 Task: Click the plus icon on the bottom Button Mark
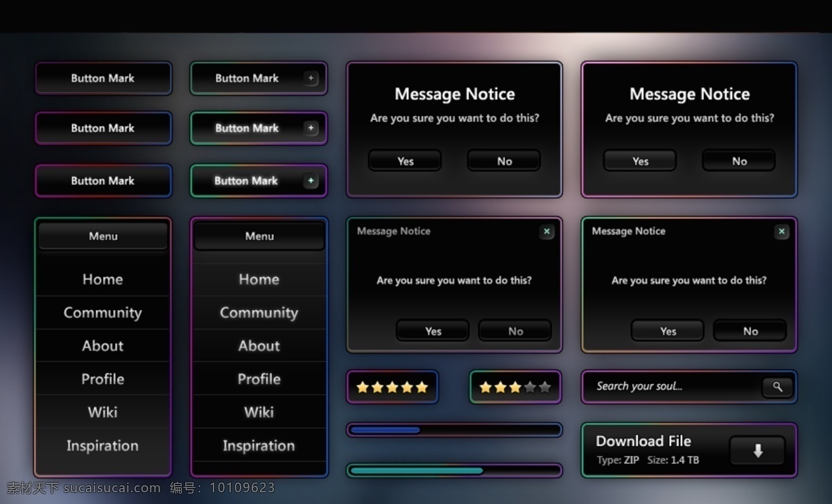[x=311, y=181]
